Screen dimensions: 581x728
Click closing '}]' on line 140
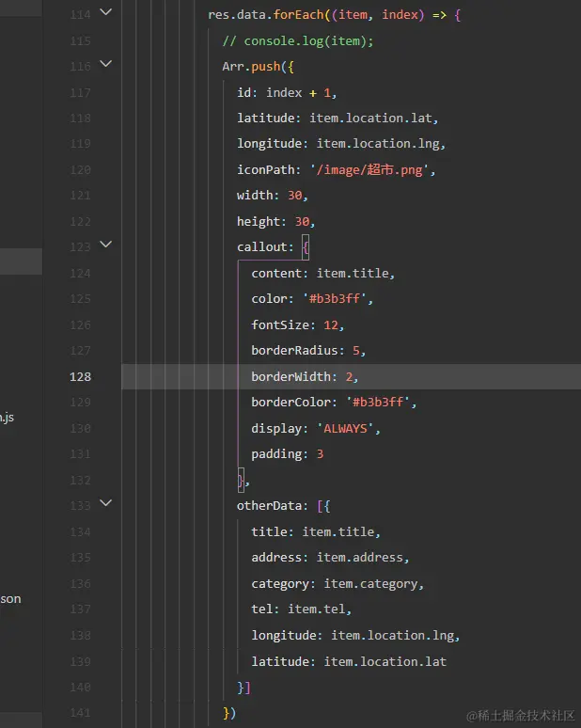click(243, 688)
